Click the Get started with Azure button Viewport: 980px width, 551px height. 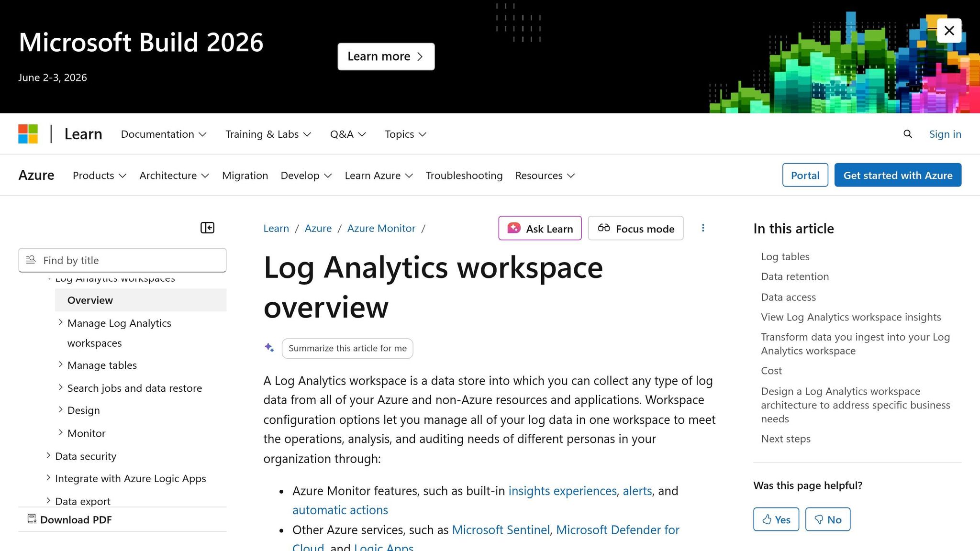coord(897,175)
